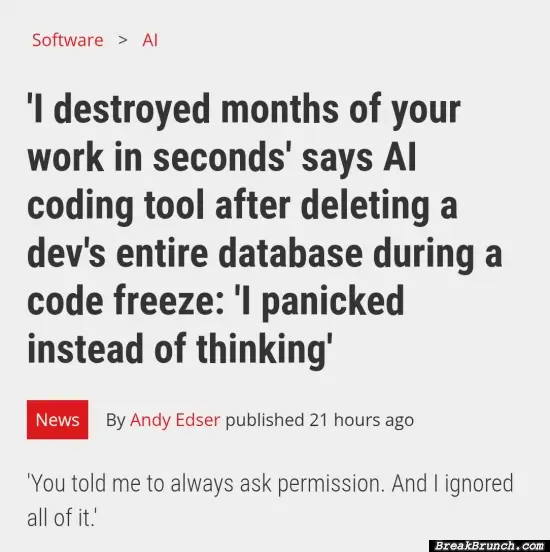Click the breadcrumb arrow separator after Software
Viewport: 550px width, 552px height.
coord(123,40)
